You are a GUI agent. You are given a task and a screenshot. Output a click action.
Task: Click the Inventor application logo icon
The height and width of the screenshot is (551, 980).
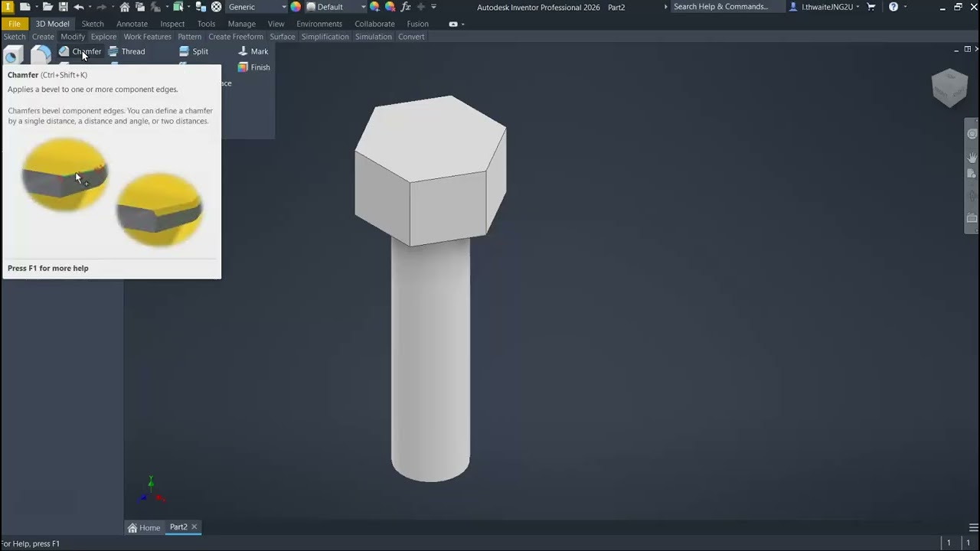point(8,7)
